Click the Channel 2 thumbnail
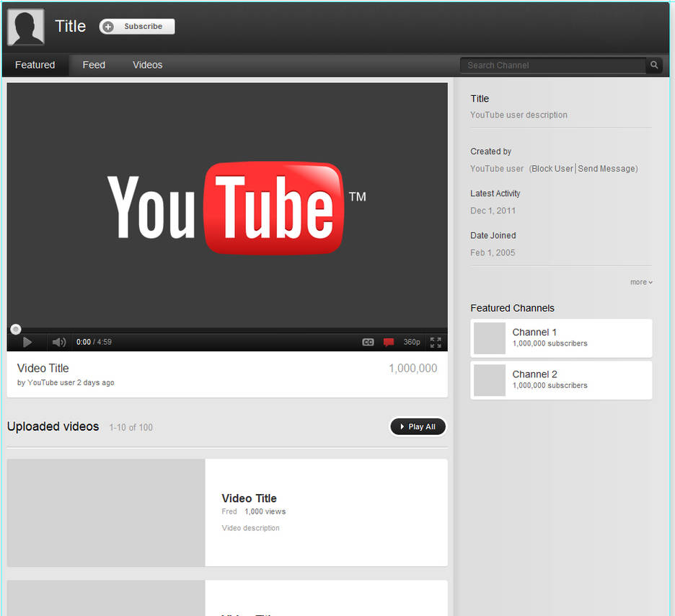Screen dimensions: 675x616 pos(490,380)
